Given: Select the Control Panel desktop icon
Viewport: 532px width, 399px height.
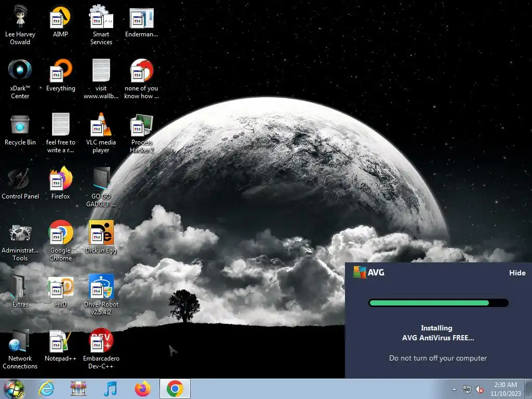Looking at the screenshot, I should [x=20, y=183].
